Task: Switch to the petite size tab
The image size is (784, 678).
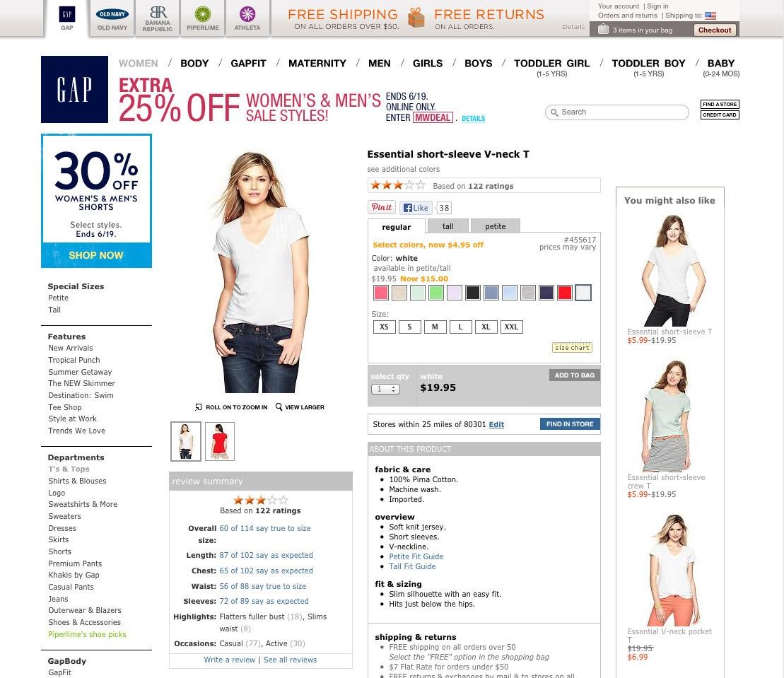Action: 495,226
